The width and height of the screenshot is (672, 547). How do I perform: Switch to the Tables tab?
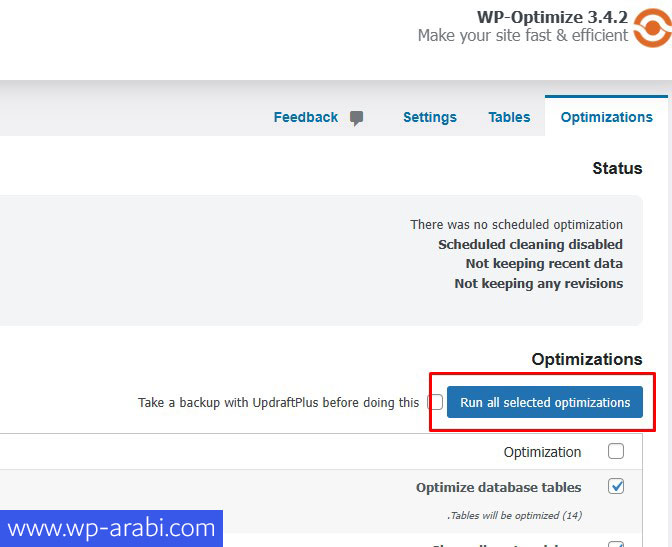point(509,117)
